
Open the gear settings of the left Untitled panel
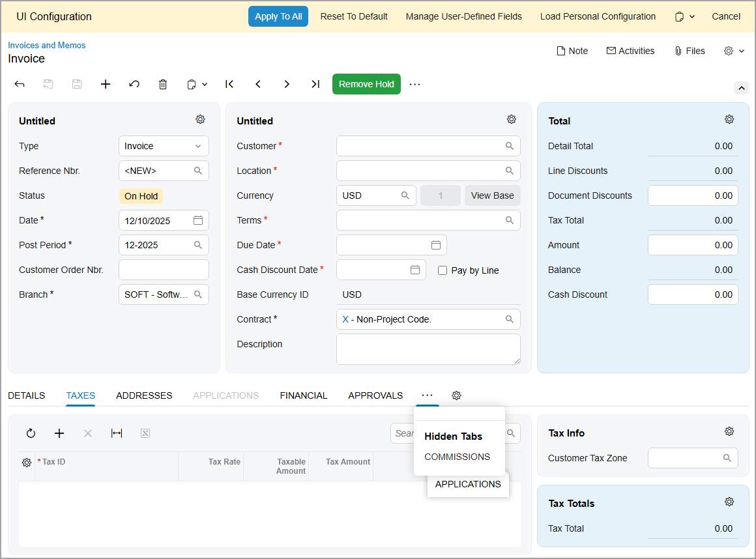pyautogui.click(x=201, y=119)
